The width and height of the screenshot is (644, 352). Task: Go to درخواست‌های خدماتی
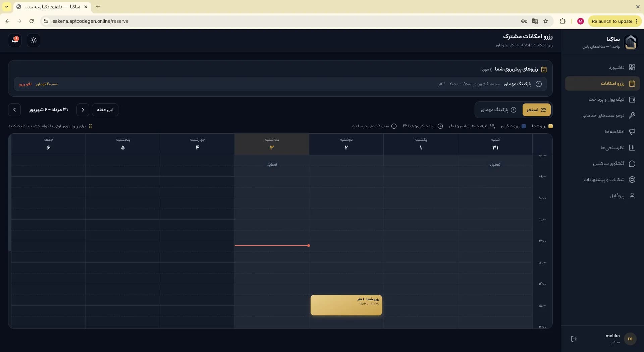[x=602, y=116]
